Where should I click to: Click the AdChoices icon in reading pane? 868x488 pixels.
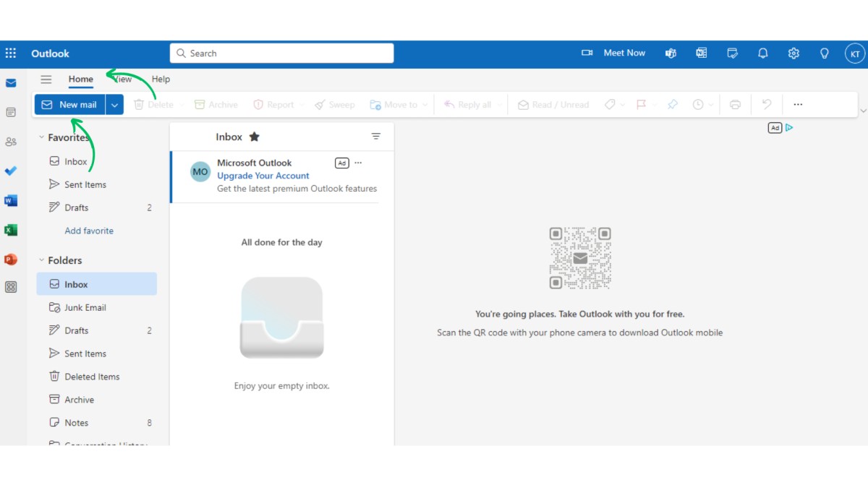tap(789, 128)
